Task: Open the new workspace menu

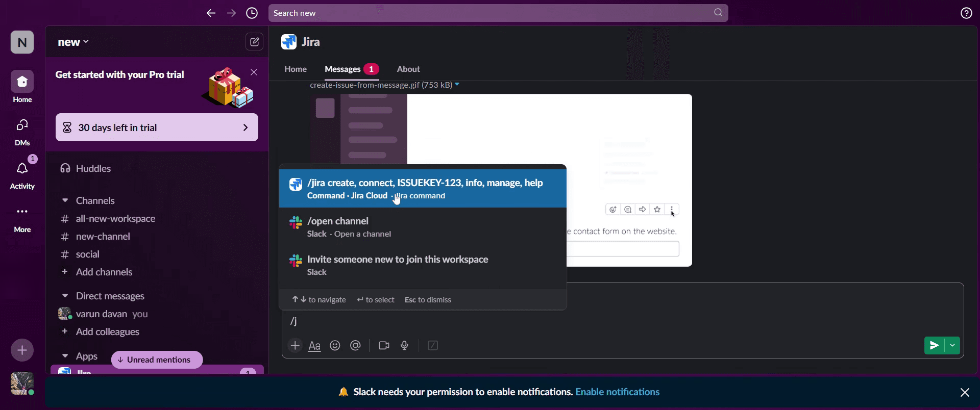Action: coord(73,42)
